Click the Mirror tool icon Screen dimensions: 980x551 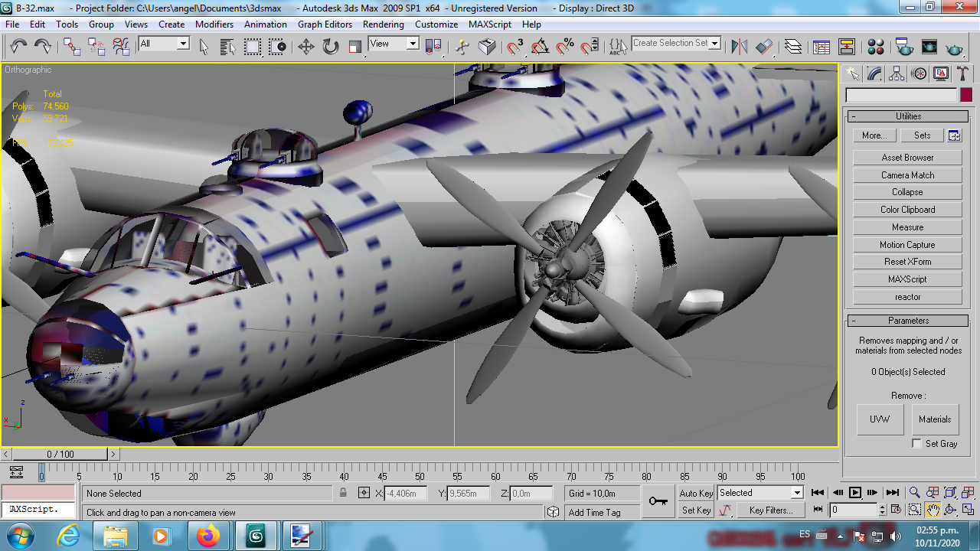point(740,47)
